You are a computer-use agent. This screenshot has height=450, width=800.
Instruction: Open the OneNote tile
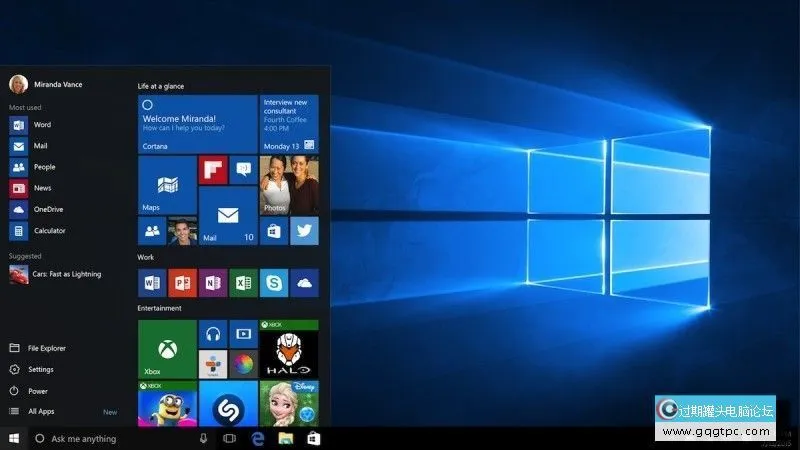pyautogui.click(x=212, y=283)
